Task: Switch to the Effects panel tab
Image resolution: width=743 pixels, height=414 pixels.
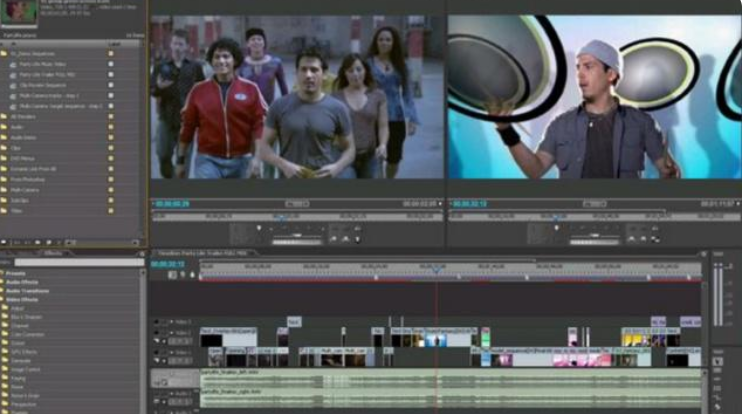Action: (x=50, y=253)
